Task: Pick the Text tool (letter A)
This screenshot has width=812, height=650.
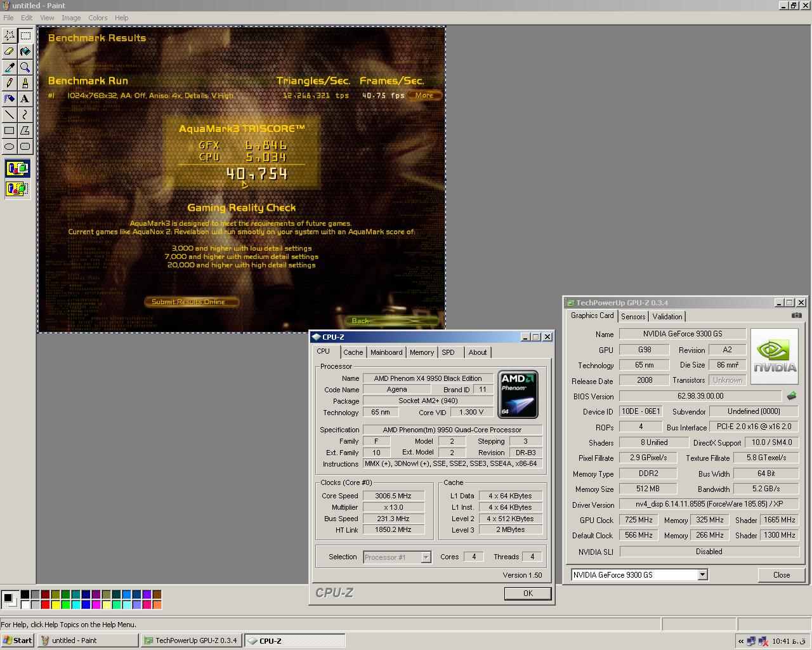Action: 25,99
